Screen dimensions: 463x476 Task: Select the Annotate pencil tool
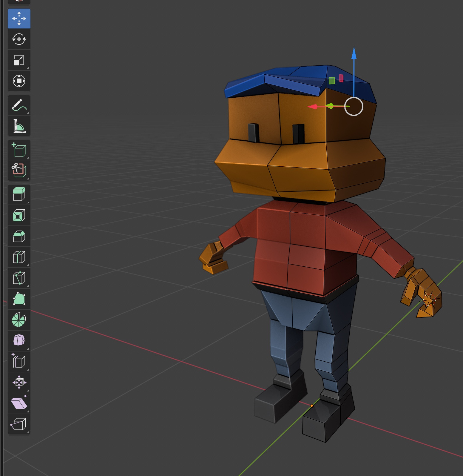coord(19,105)
